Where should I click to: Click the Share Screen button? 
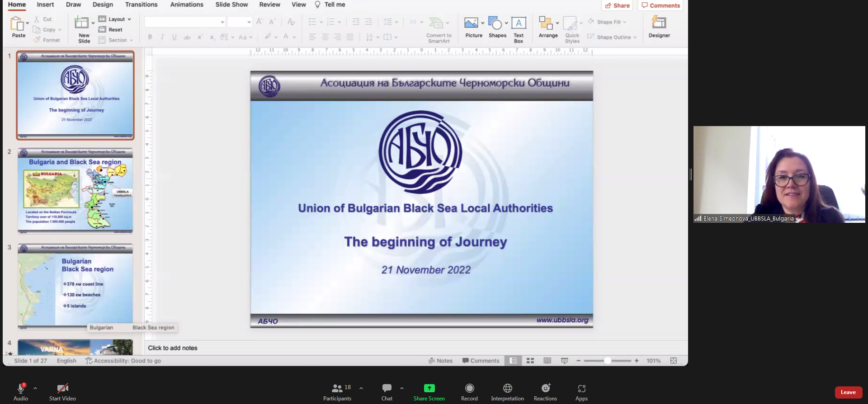point(429,392)
